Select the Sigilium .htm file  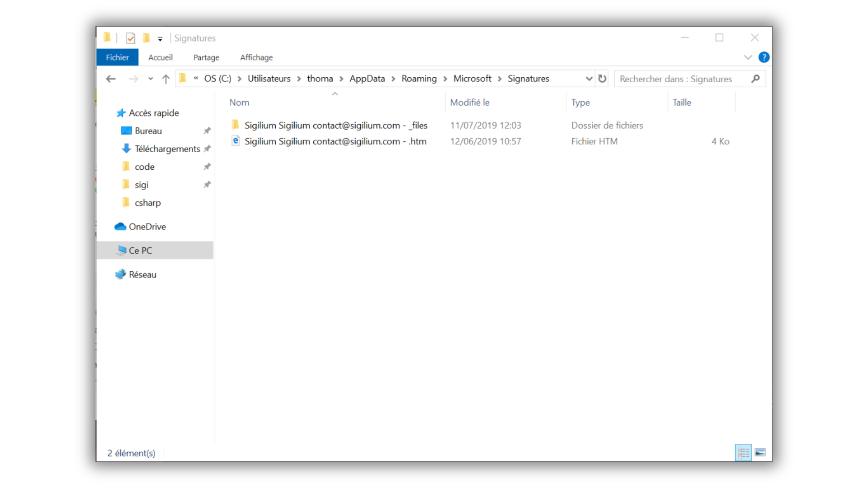click(335, 141)
